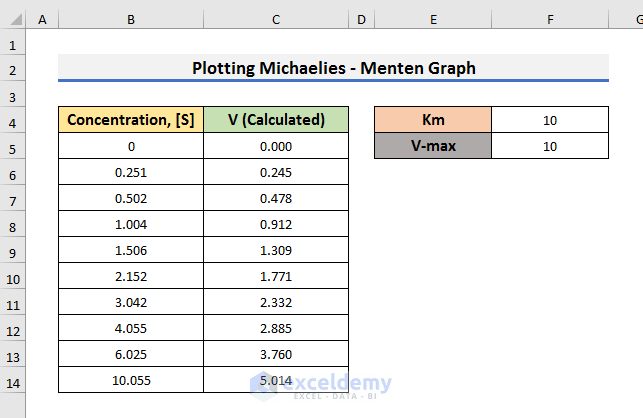Select the Concentration, [S] header cell

click(131, 120)
